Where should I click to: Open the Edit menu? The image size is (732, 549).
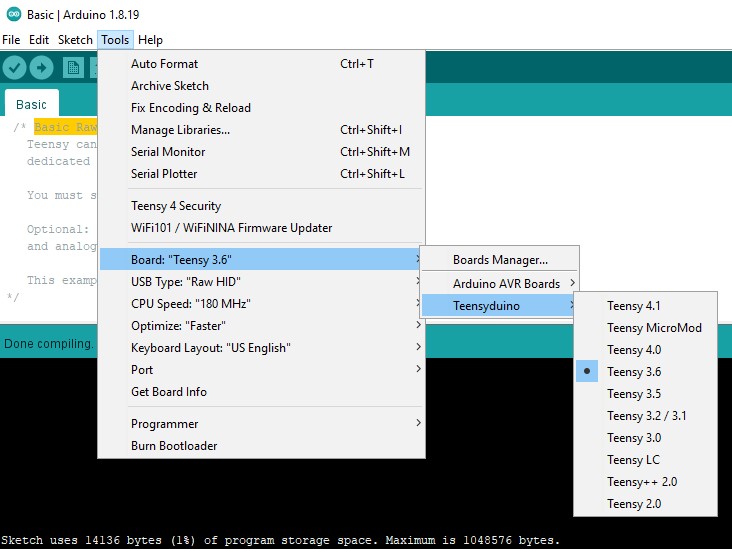point(39,40)
